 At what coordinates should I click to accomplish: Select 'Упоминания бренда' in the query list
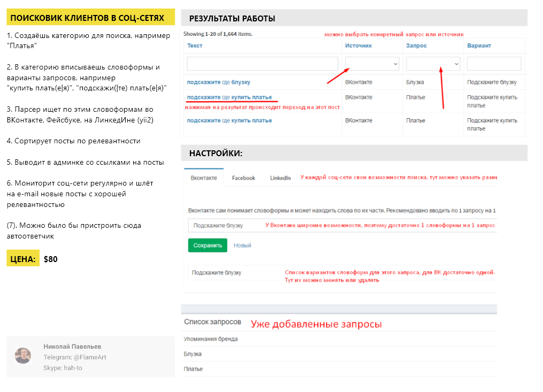(x=211, y=339)
